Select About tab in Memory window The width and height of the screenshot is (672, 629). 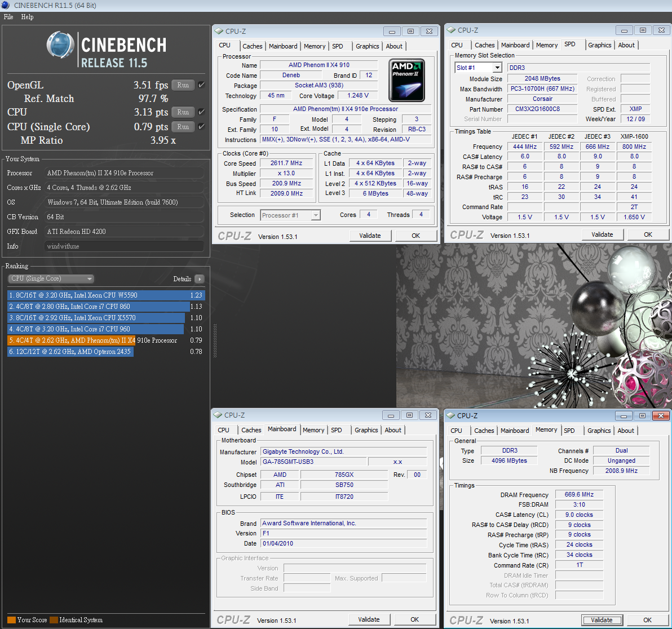tap(626, 431)
